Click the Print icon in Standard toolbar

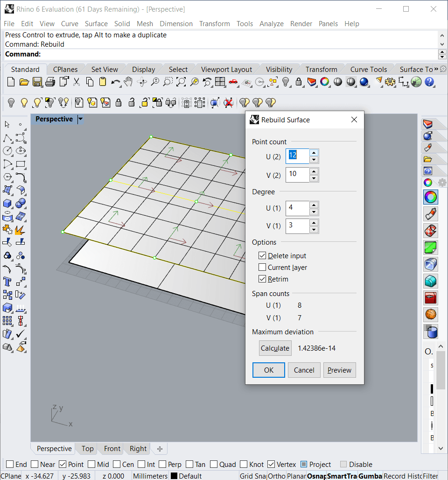50,82
